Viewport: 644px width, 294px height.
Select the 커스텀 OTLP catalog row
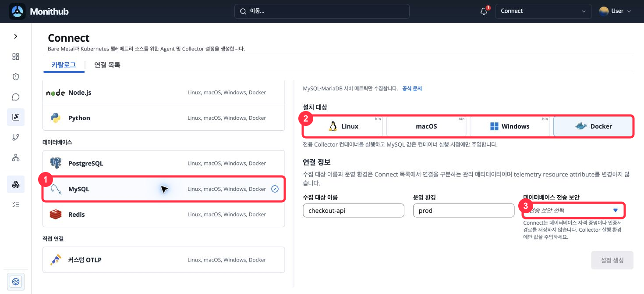click(163, 260)
